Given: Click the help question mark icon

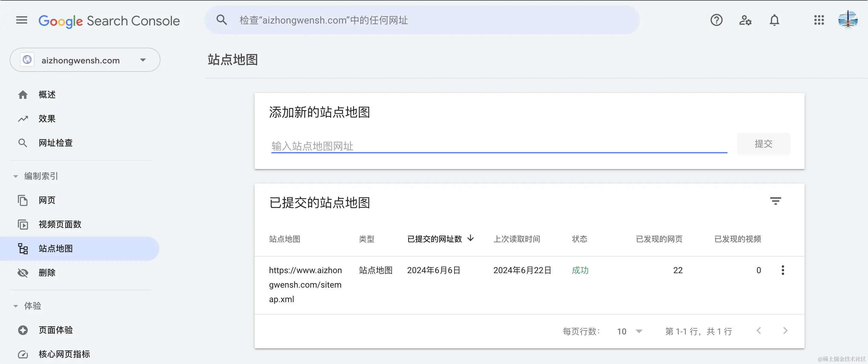Looking at the screenshot, I should [x=716, y=20].
